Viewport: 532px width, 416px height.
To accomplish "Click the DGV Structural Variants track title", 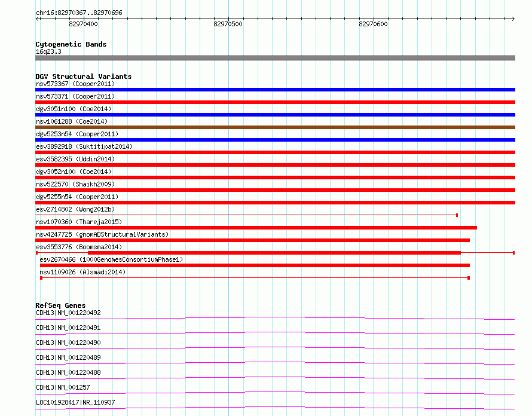I will (x=84, y=77).
